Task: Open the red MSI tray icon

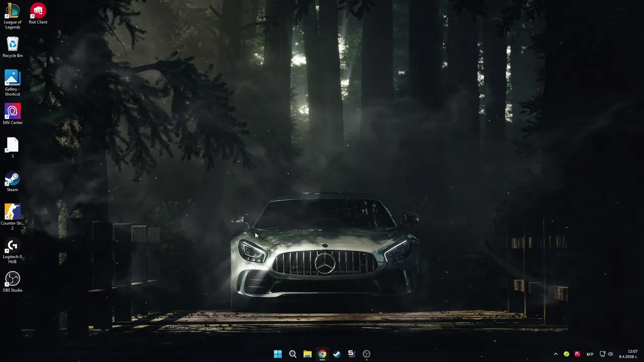Action: point(578,354)
